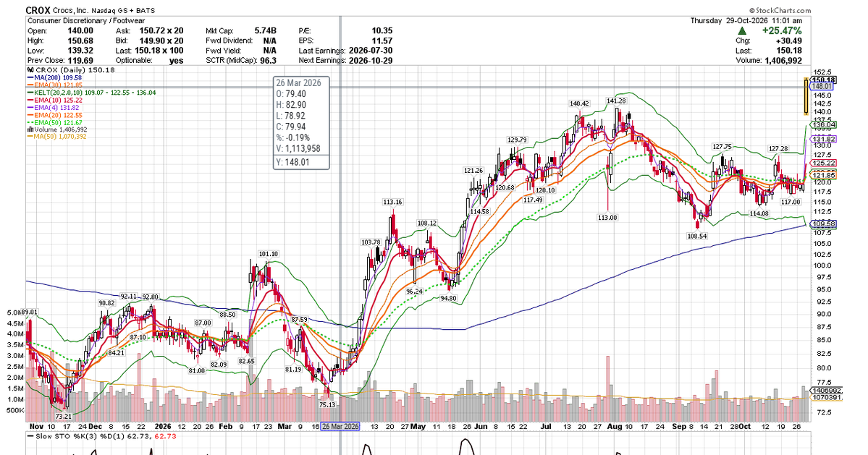
Task: Click the 140.42 July high label
Action: pos(580,103)
